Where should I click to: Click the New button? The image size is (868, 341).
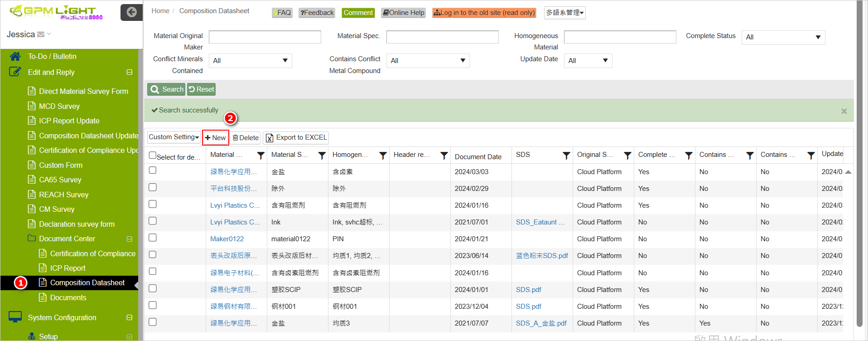coord(215,137)
